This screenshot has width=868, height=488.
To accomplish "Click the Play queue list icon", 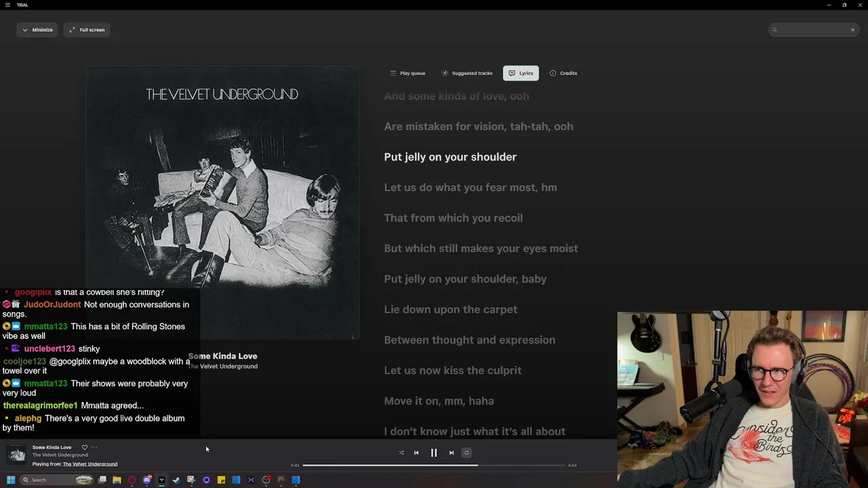I will point(393,73).
